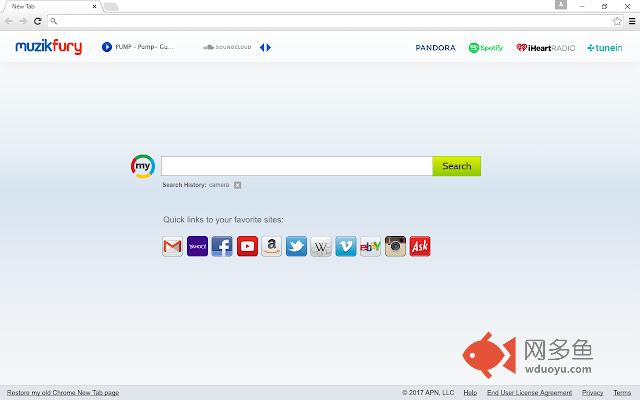Click the Chrome profile user icon

(561, 5)
